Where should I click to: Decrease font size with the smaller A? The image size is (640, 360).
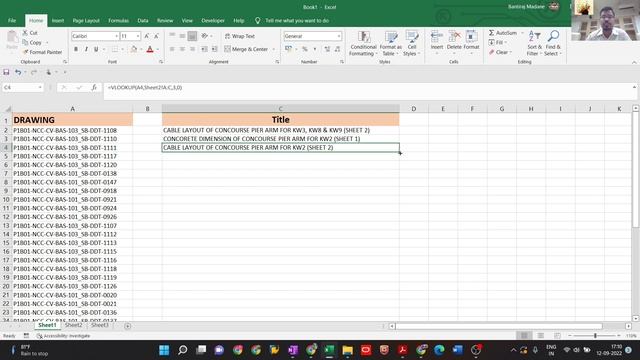(x=156, y=36)
